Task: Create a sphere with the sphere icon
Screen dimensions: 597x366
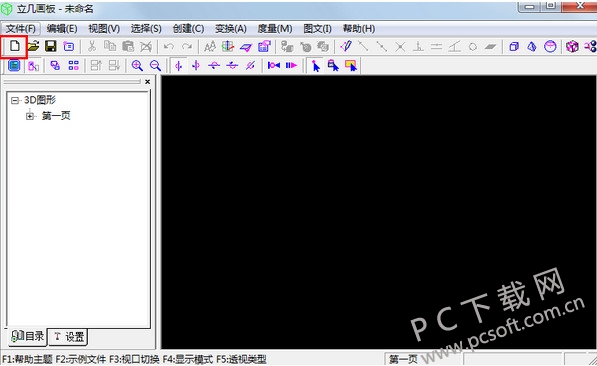Action: coord(550,46)
